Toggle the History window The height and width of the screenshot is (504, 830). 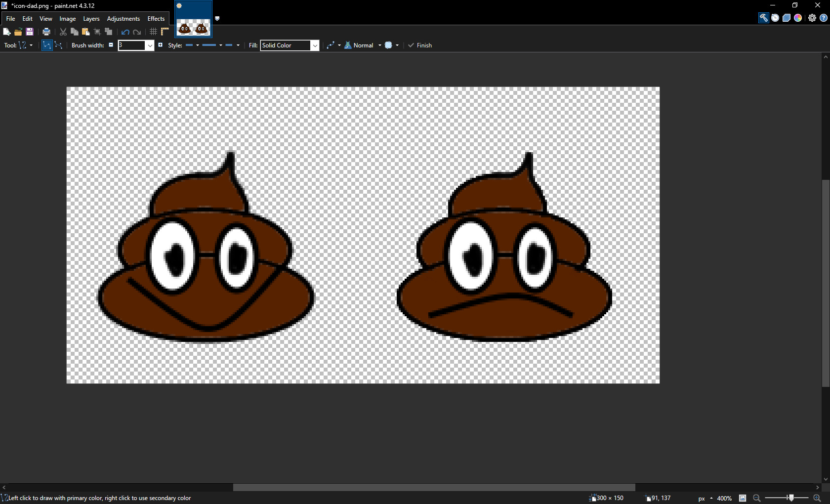[775, 18]
